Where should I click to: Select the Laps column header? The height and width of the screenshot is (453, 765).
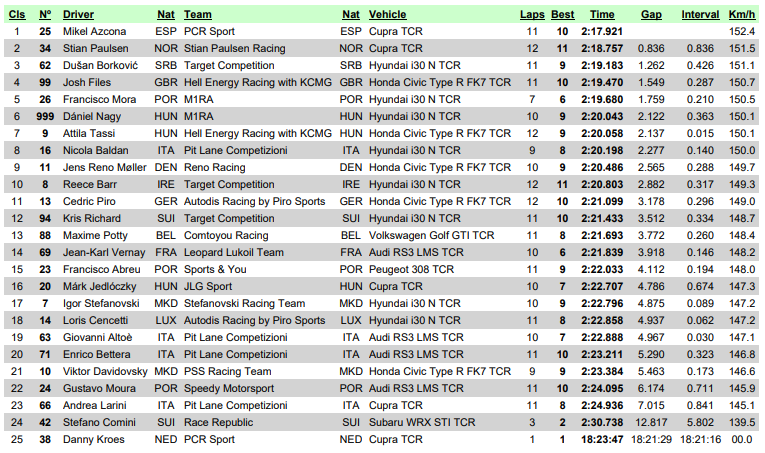tap(532, 15)
